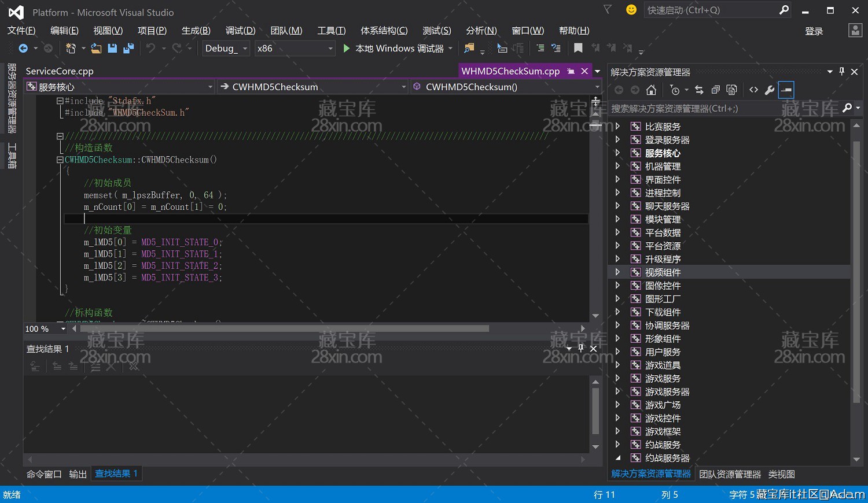Start debugging with green play arrow
This screenshot has height=503, width=868.
coord(346,49)
